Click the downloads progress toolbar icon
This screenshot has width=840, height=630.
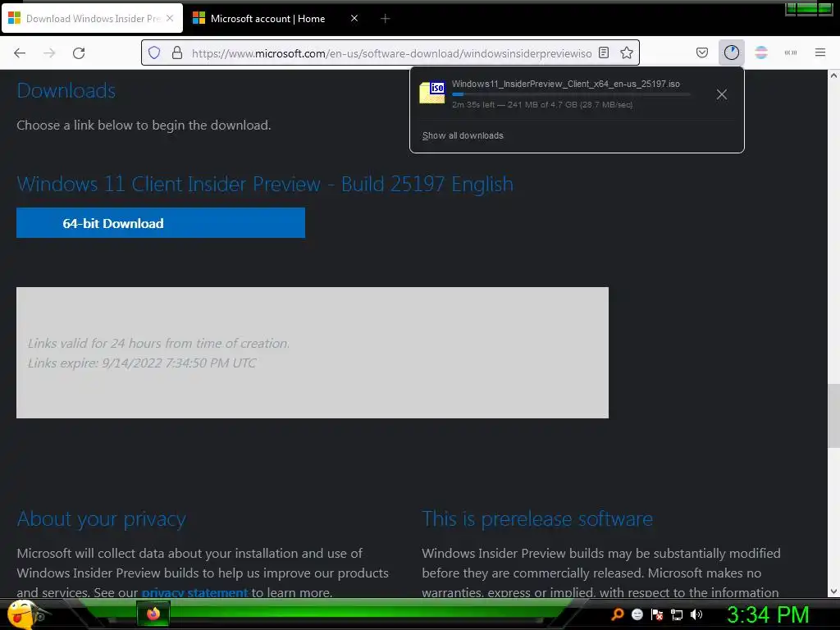(x=731, y=52)
